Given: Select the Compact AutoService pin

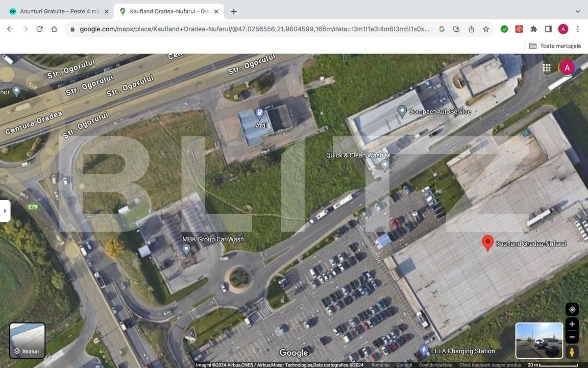Looking at the screenshot, I should coord(402,111).
